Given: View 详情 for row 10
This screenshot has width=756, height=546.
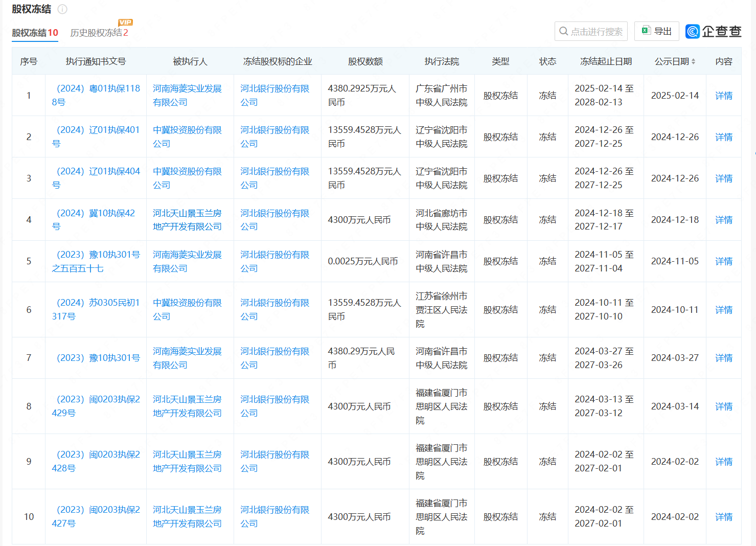Looking at the screenshot, I should point(723,517).
